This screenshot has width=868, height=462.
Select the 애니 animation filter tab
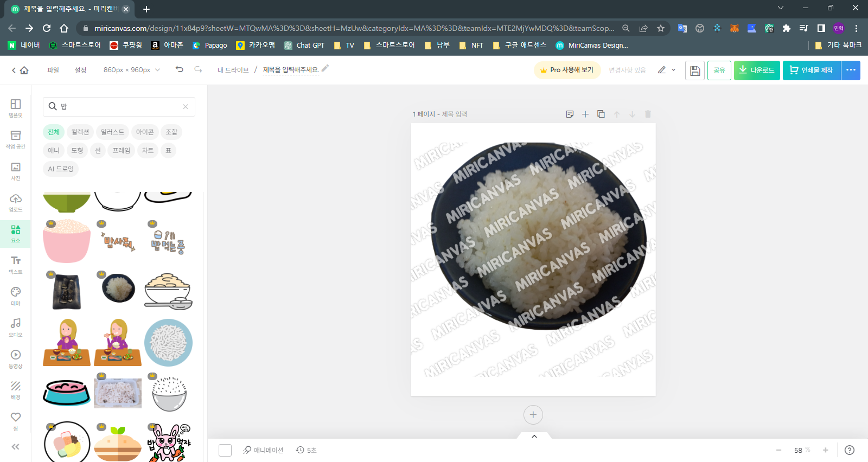point(54,150)
